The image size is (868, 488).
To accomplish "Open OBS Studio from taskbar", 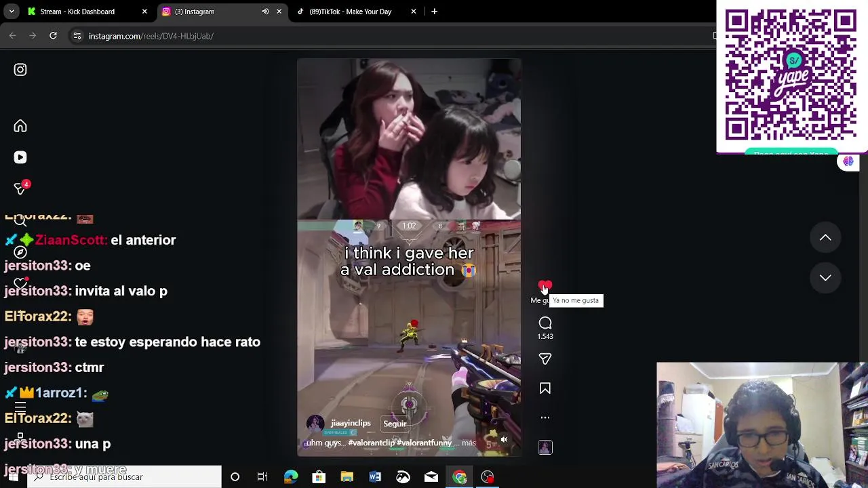I will click(x=488, y=477).
